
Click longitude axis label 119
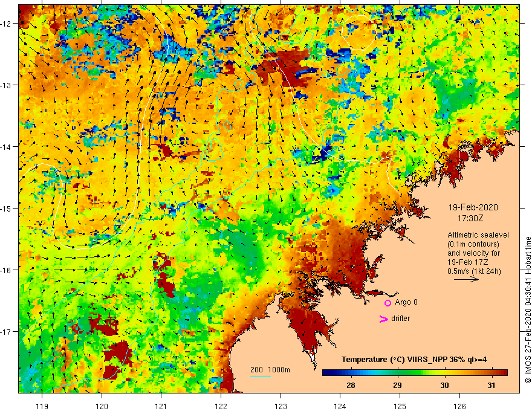(42, 406)
